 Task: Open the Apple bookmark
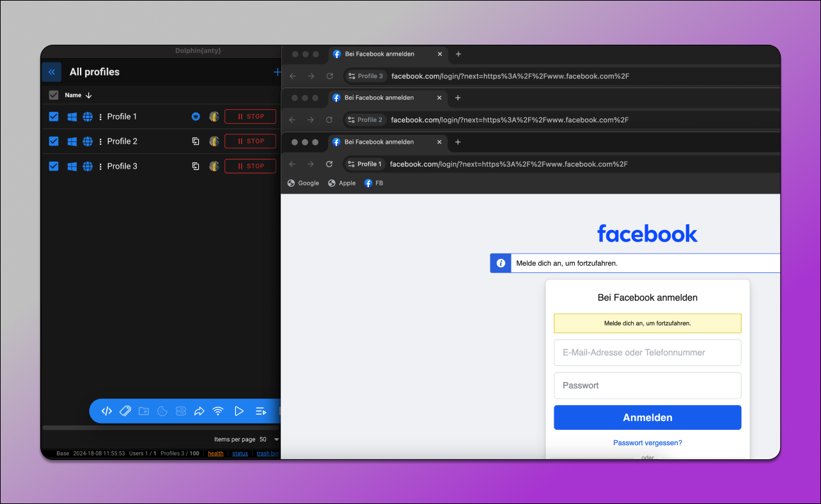click(x=341, y=183)
